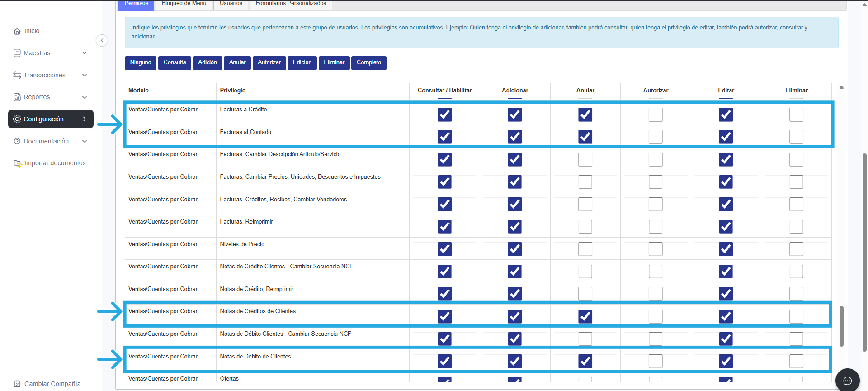This screenshot has width=868, height=391.
Task: Expand the Maestras menu chevron
Action: pyautogui.click(x=85, y=53)
